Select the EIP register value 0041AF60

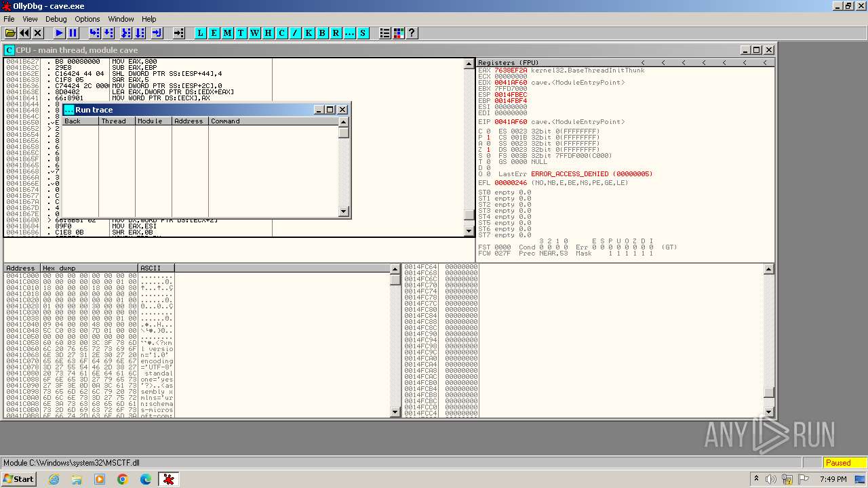pyautogui.click(x=511, y=122)
